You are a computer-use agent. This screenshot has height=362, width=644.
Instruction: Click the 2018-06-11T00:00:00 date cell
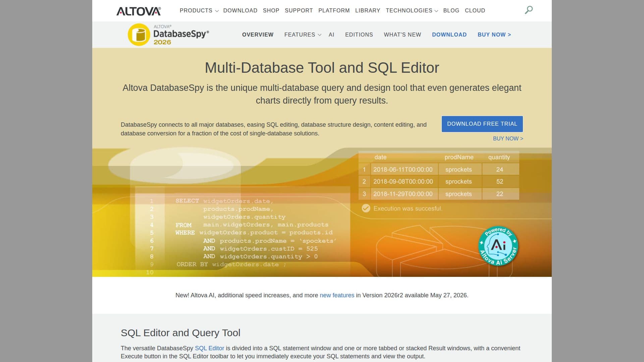pos(404,169)
